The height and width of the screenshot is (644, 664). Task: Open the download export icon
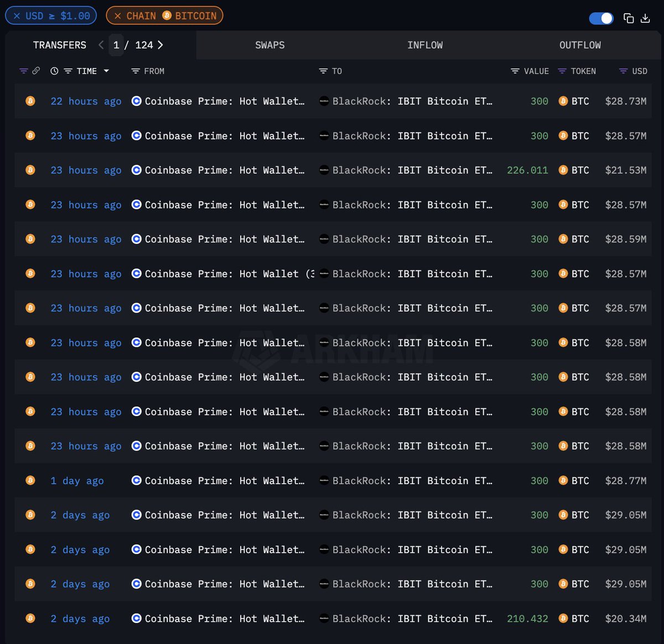[645, 18]
